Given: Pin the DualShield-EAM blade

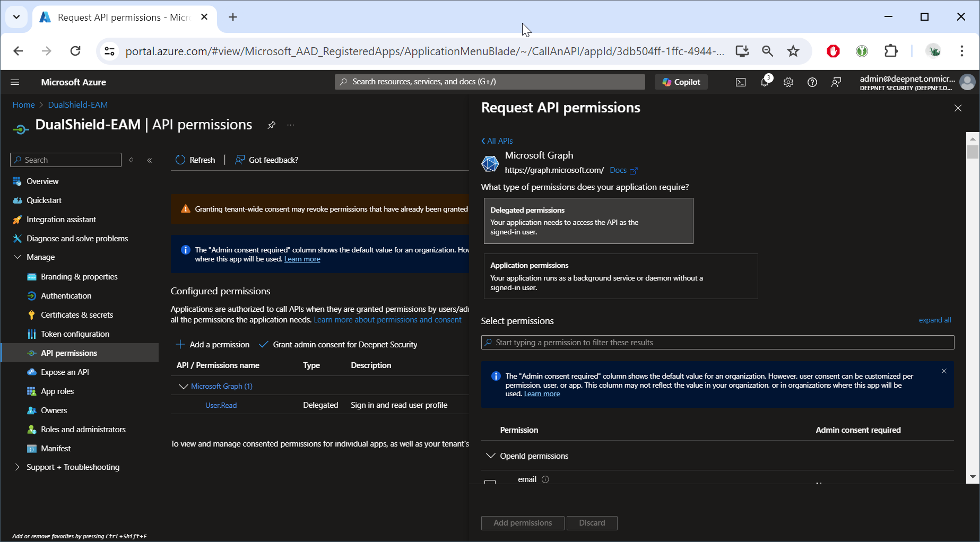Looking at the screenshot, I should click(x=271, y=125).
